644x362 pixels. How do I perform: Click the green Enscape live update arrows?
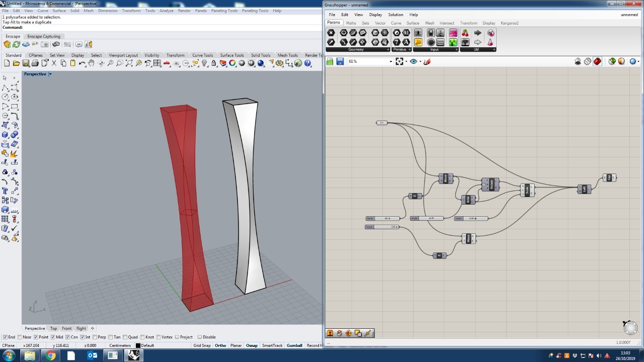click(x=17, y=44)
